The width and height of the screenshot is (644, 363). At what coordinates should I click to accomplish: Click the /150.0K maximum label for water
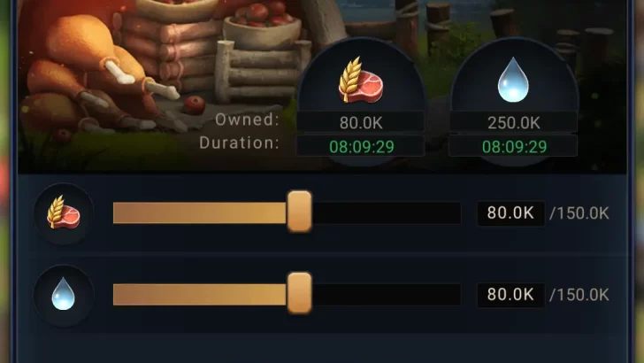[x=579, y=295]
